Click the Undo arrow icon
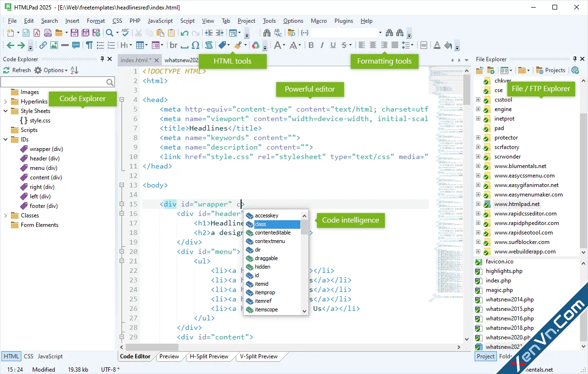This screenshot has height=374, width=588. [x=184, y=33]
